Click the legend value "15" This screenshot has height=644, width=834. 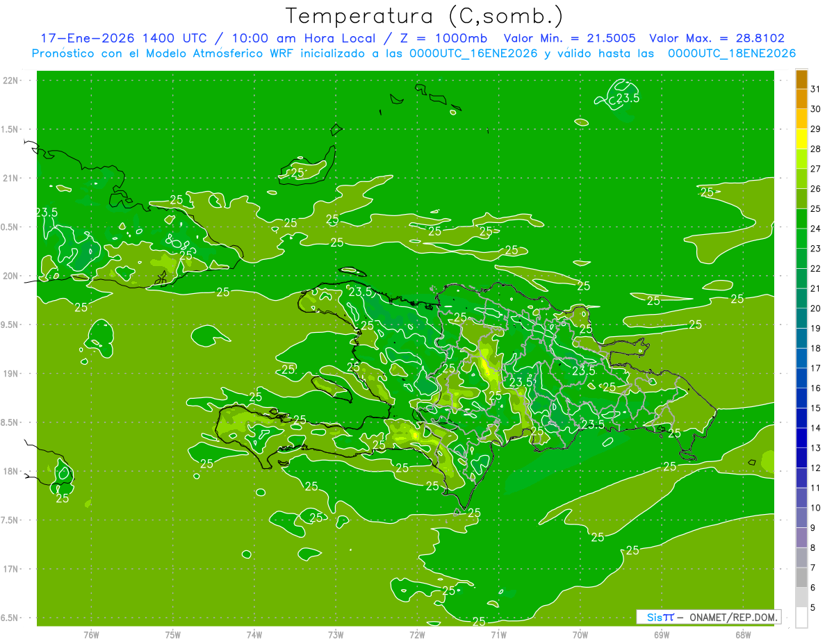coord(816,408)
